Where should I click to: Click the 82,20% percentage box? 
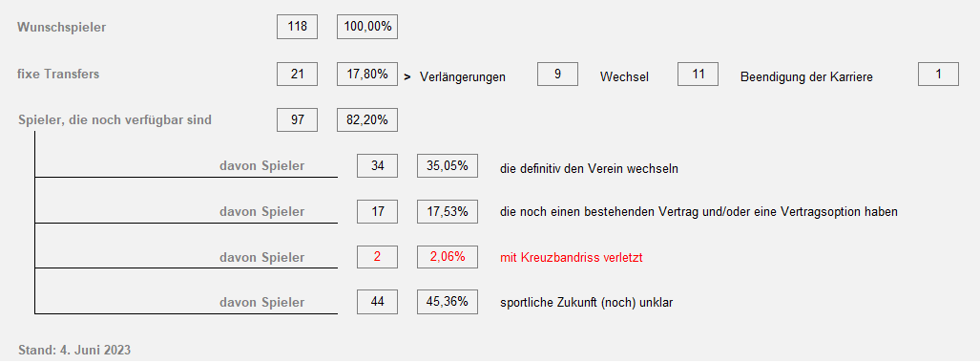(367, 120)
